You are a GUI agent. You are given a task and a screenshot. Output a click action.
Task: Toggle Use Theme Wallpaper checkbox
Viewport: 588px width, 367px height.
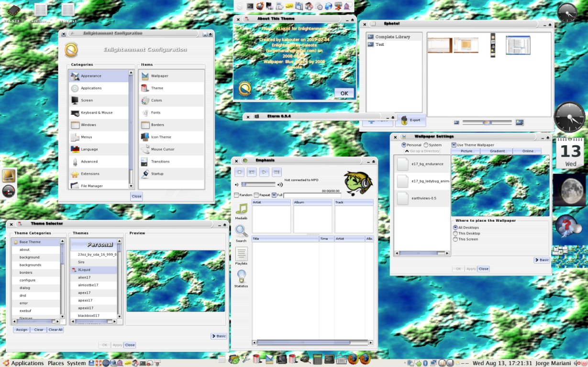click(x=454, y=145)
